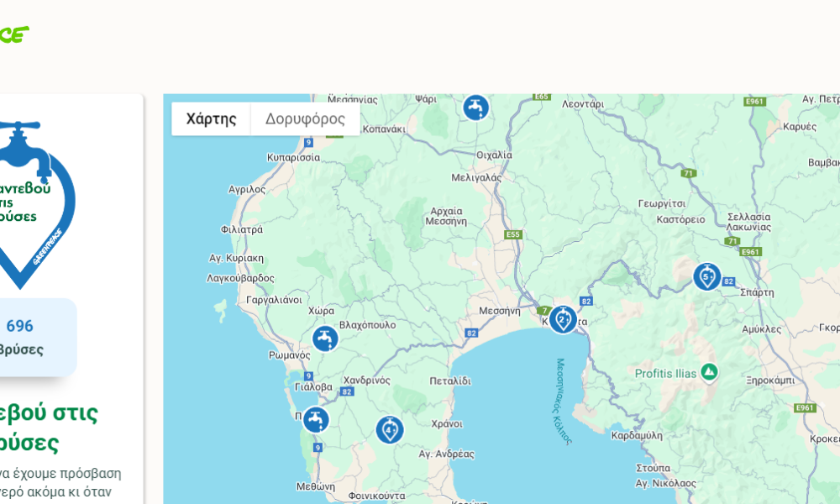Click the Φοινικούντα town label

376,496
